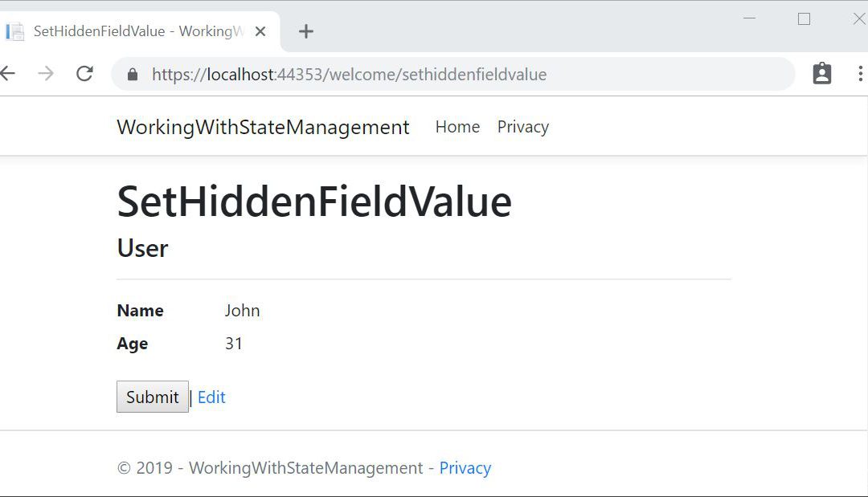
Task: Click the forward navigation arrow
Action: coord(46,74)
